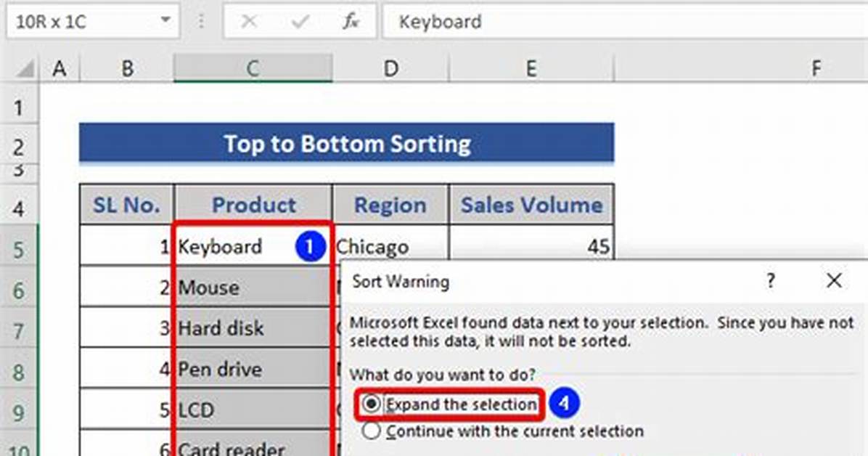Click the formula bar options dots handle

point(201,22)
